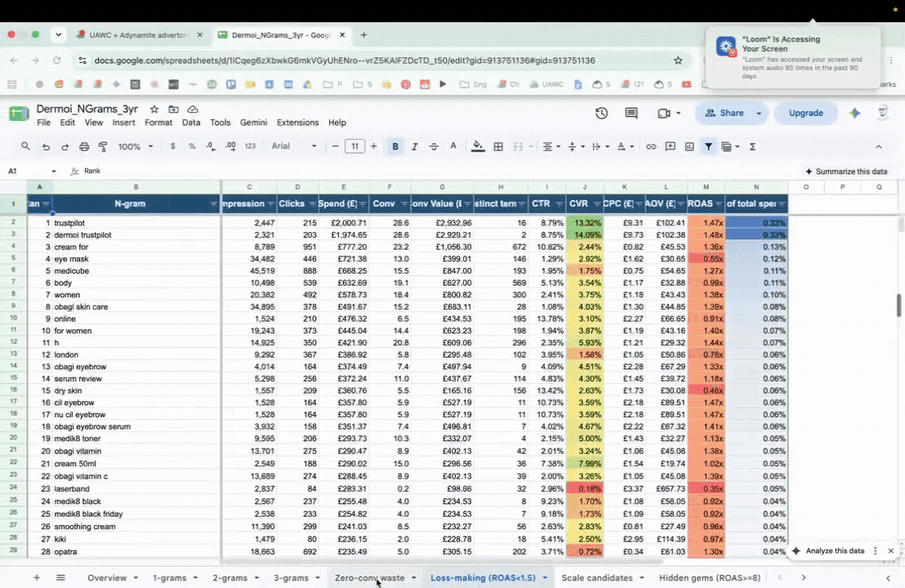Click Summarize this data

pos(846,171)
